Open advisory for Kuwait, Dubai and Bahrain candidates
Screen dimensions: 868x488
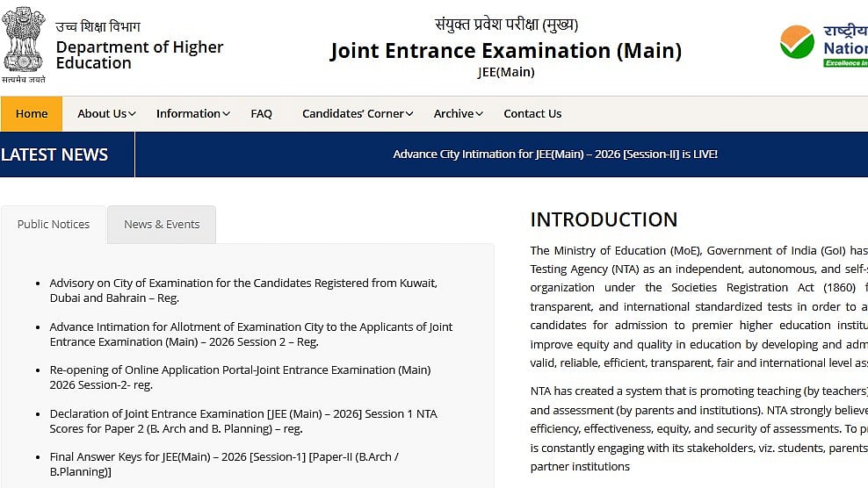tap(242, 291)
